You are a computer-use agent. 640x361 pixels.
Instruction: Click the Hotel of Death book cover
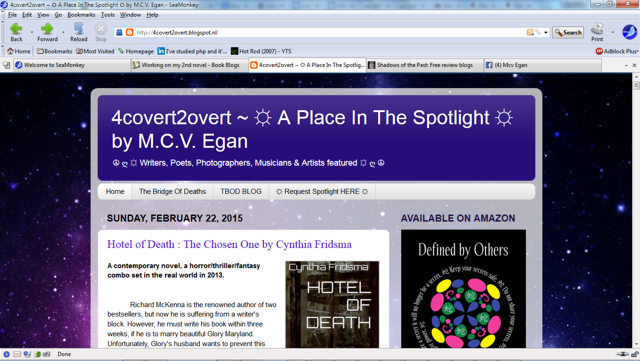332,304
